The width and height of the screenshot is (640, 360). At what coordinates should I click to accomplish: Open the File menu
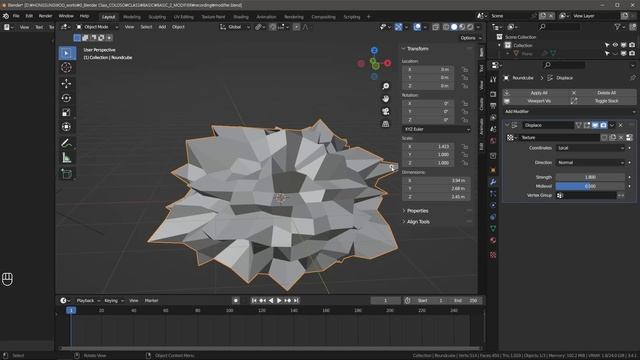click(16, 16)
